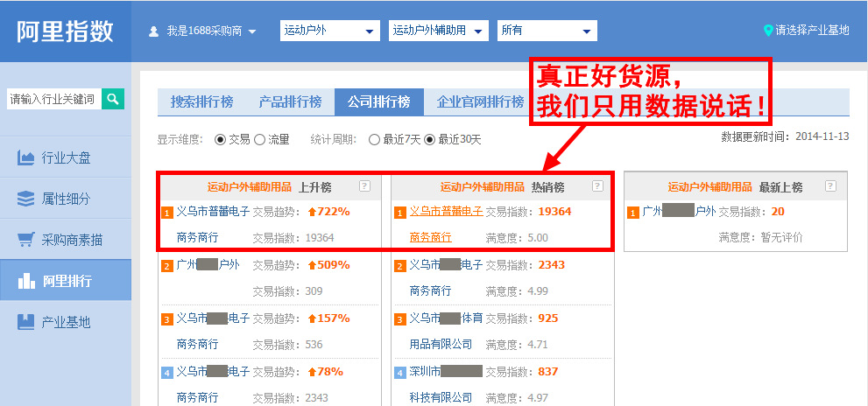Image resolution: width=868 pixels, height=406 pixels.
Task: Open the 运动户外辅助用 subcategory dropdown
Action: coord(439,31)
